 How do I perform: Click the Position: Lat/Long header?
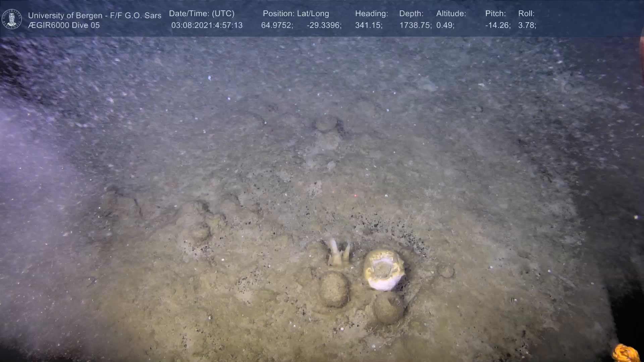(x=296, y=14)
